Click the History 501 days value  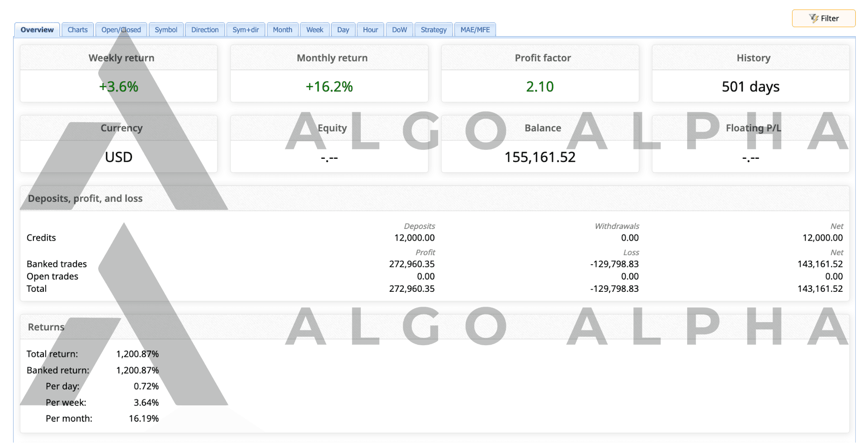click(x=750, y=86)
